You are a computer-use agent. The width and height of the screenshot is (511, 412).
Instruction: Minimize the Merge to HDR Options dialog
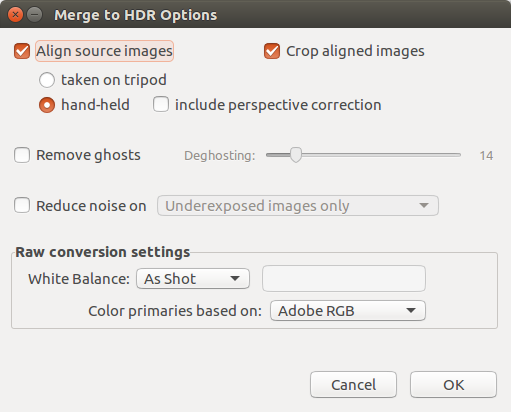[x=34, y=15]
